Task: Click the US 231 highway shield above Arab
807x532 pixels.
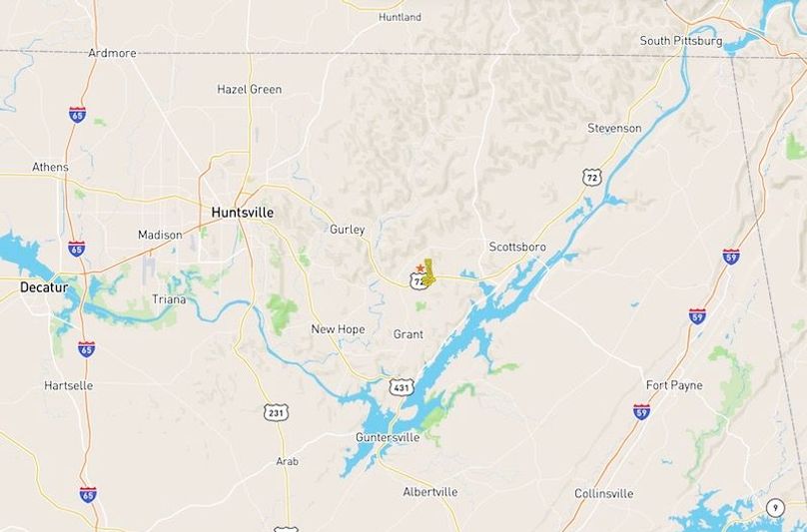Action: pyautogui.click(x=276, y=412)
